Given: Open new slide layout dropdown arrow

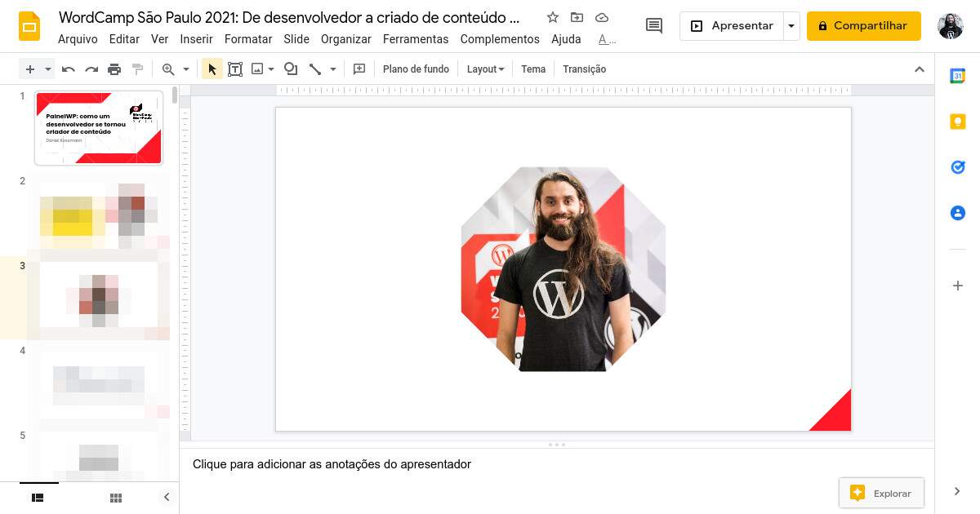Looking at the screenshot, I should pyautogui.click(x=48, y=69).
